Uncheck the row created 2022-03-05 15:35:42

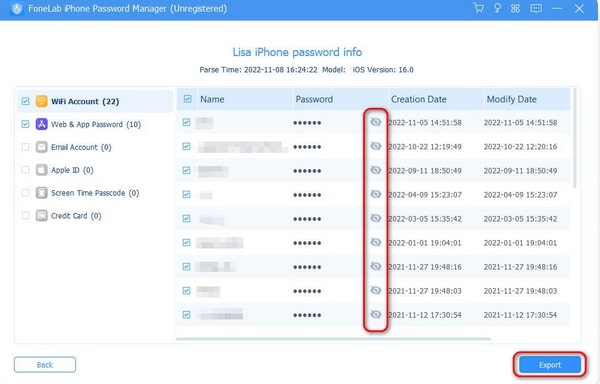(186, 219)
